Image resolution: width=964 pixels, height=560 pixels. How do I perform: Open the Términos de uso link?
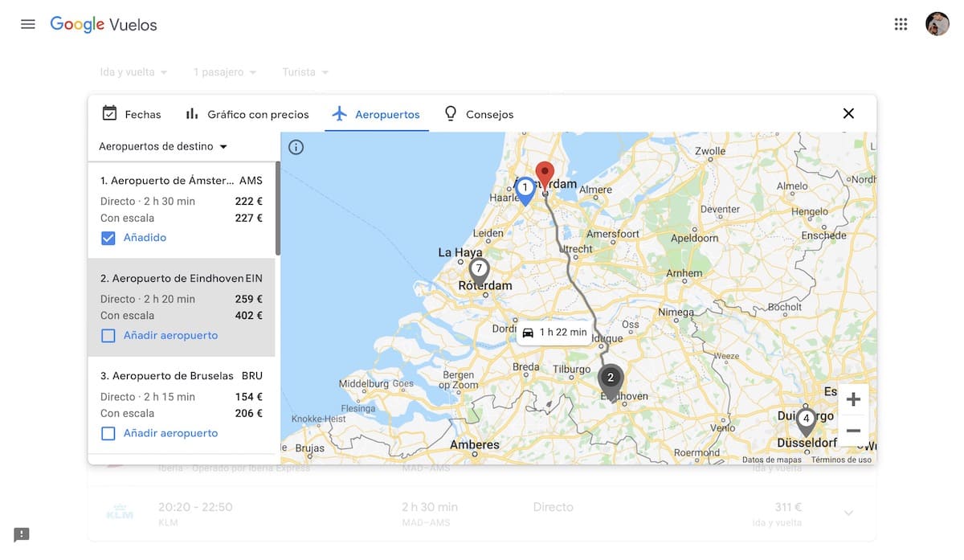841,460
